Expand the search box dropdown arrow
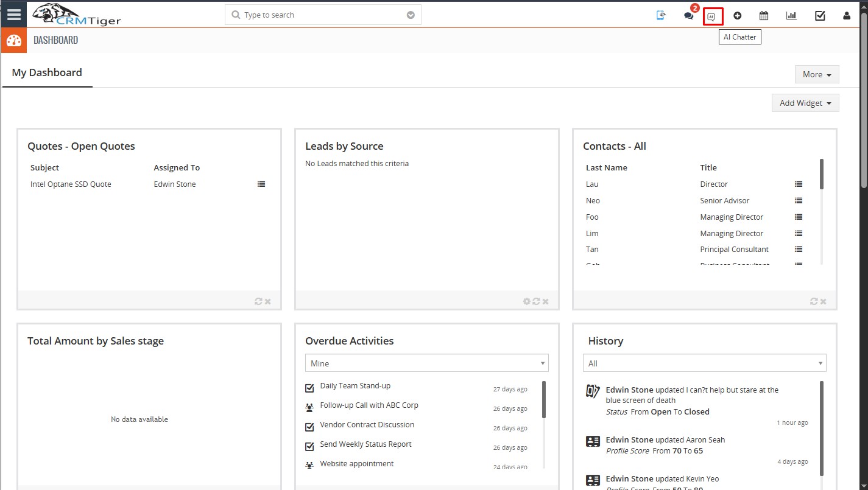 (411, 15)
